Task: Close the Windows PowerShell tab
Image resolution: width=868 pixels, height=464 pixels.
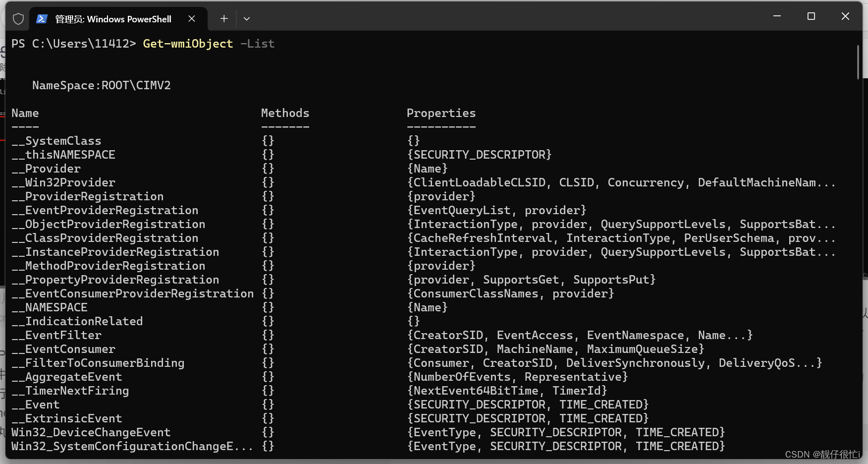Action: pyautogui.click(x=192, y=19)
